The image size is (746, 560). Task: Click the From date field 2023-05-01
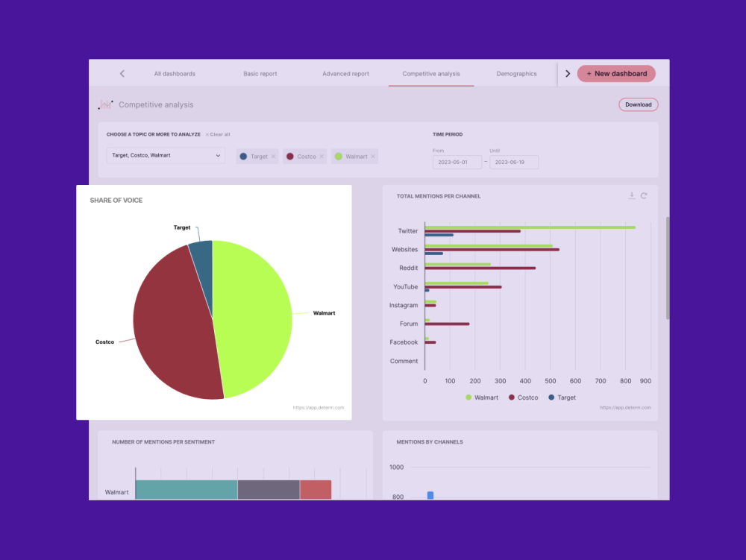click(457, 162)
